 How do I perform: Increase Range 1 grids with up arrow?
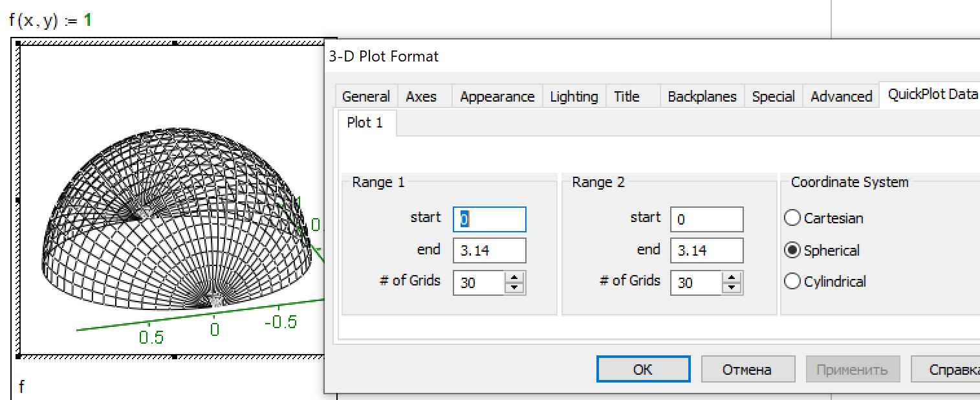[x=515, y=278]
